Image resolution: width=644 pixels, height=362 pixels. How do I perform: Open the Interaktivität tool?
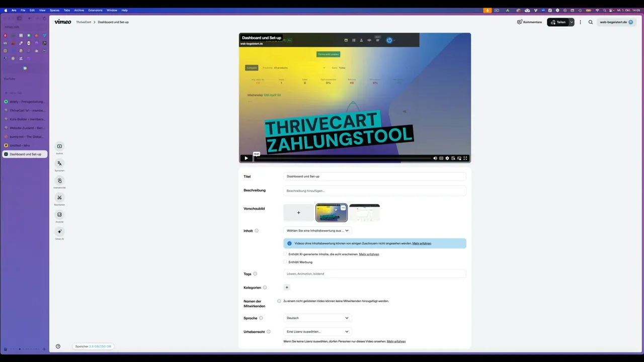click(x=59, y=180)
